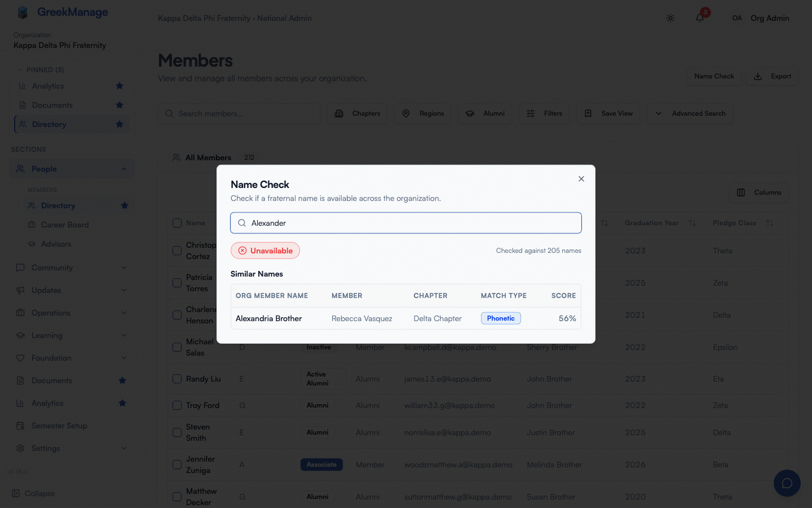Click the Regions location pin icon
This screenshot has height=508, width=812.
coord(406,113)
